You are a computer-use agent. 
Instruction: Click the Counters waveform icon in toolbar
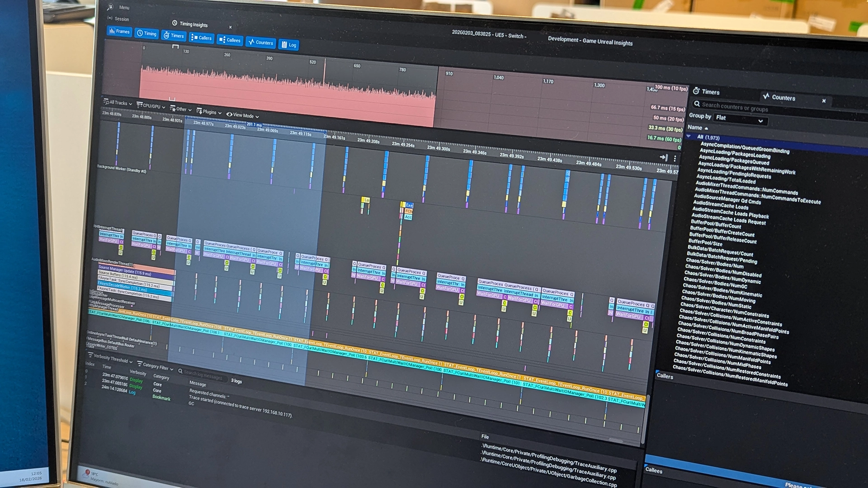pos(252,42)
